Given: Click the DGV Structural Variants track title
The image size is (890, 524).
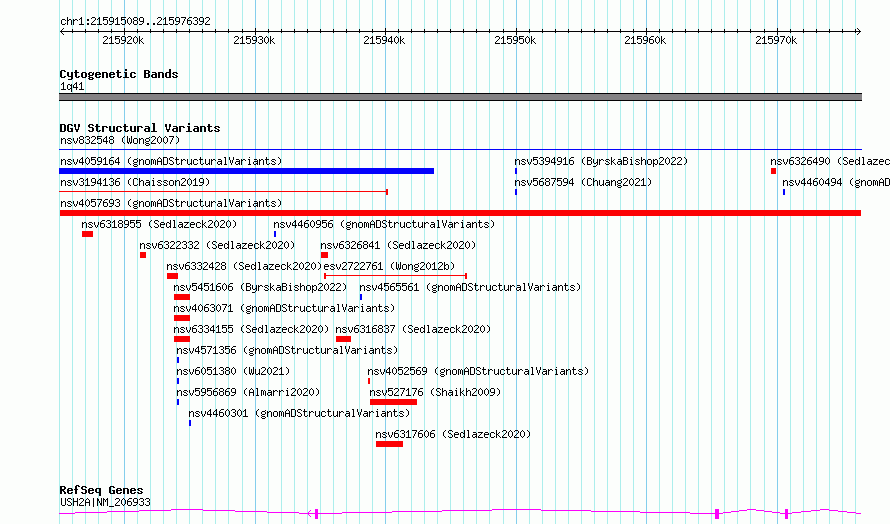Looking at the screenshot, I should (140, 128).
